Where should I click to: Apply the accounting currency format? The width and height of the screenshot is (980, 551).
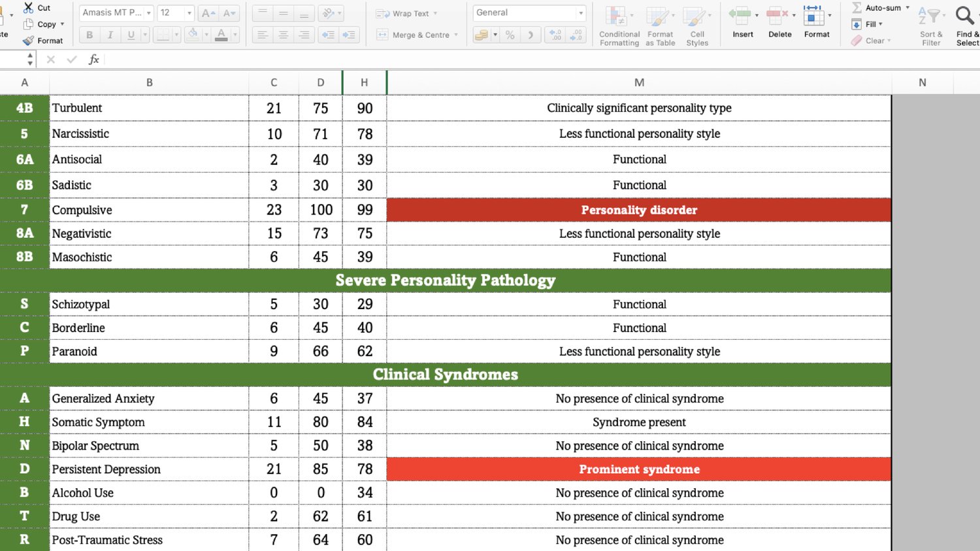coord(482,35)
